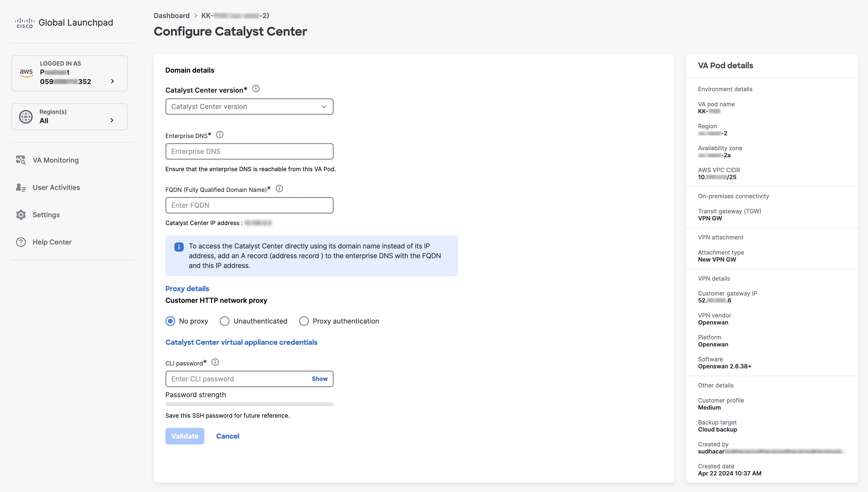Image resolution: width=868 pixels, height=492 pixels.
Task: Click info icon beside FQDN label
Action: click(x=279, y=188)
